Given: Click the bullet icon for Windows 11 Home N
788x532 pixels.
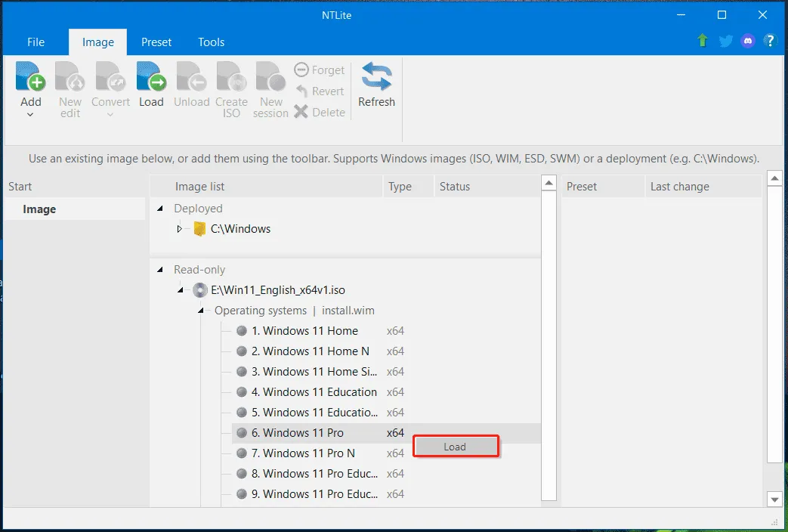Looking at the screenshot, I should [x=242, y=351].
